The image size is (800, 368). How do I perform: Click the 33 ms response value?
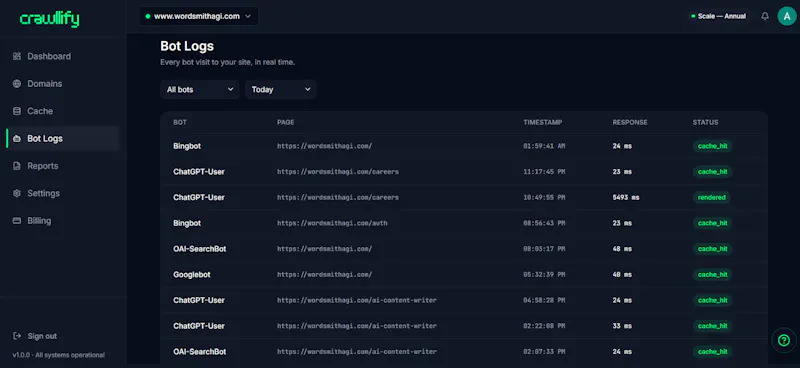tap(622, 326)
